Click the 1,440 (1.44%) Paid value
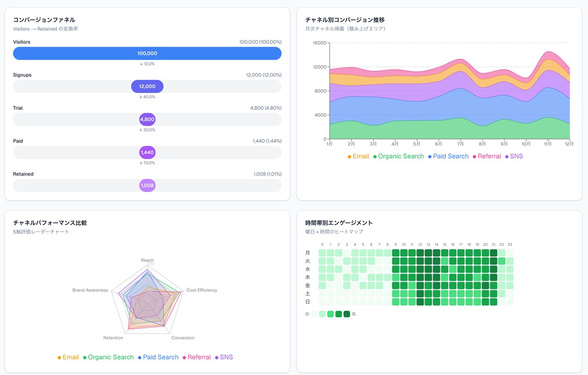The image size is (588, 375). point(267,141)
